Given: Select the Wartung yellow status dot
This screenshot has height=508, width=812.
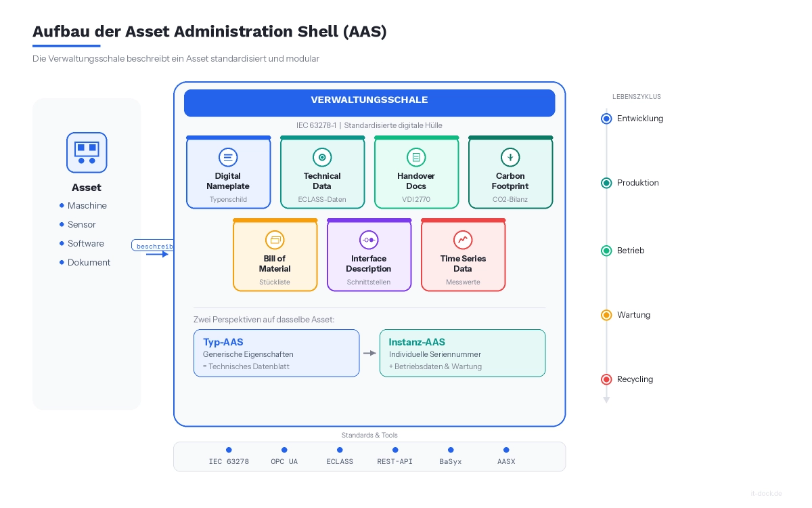Looking at the screenshot, I should tap(606, 315).
